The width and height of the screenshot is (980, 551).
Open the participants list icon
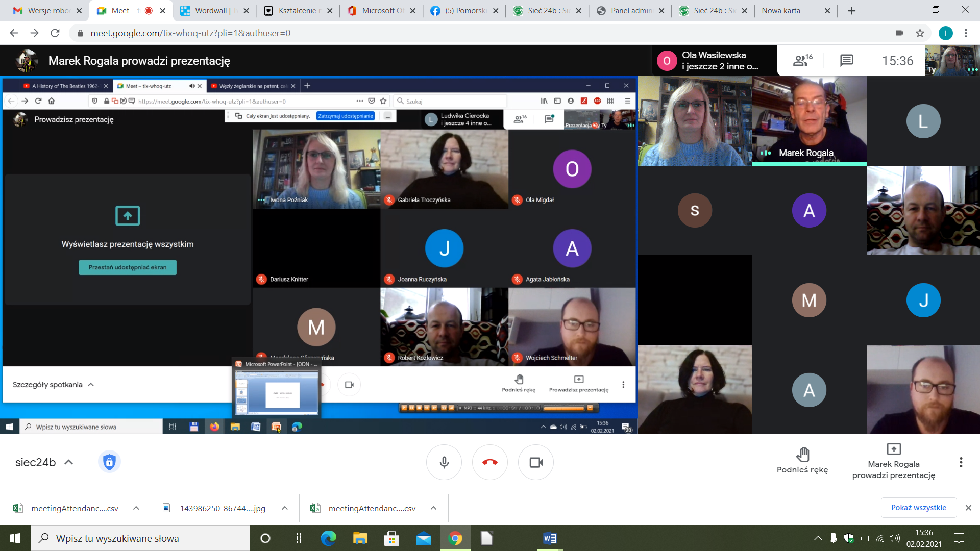click(x=802, y=61)
